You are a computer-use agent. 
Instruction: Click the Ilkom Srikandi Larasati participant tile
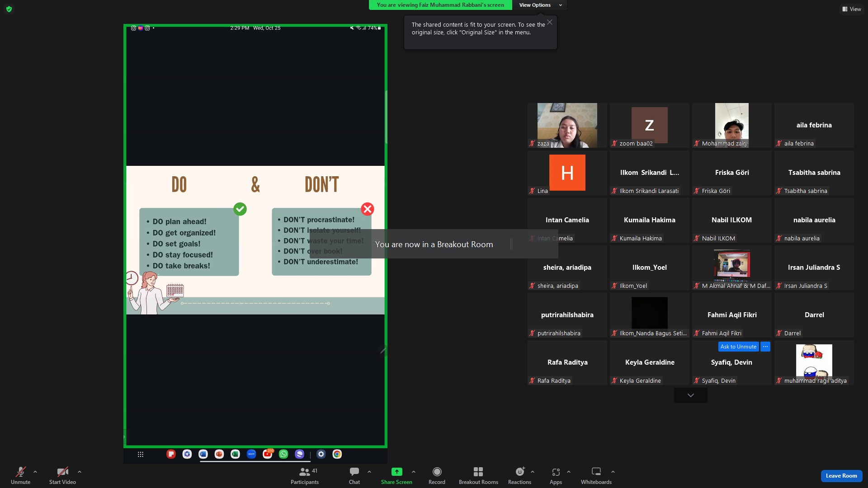[649, 173]
